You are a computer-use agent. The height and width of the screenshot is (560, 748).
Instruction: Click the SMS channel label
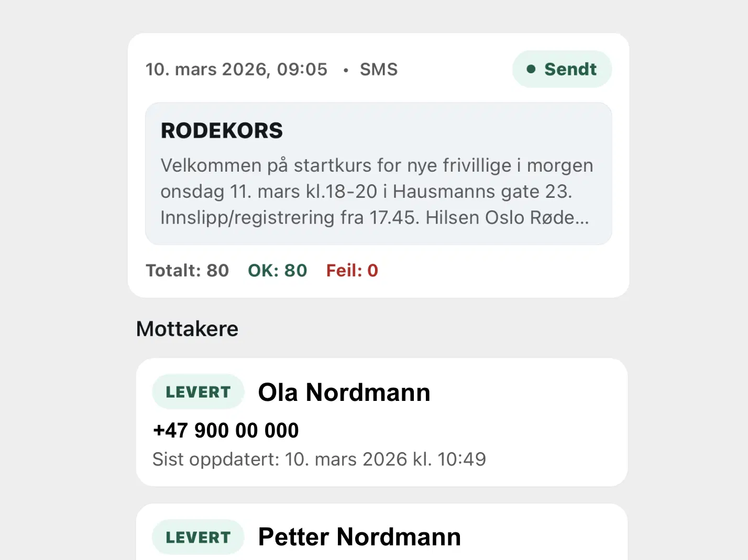[378, 69]
